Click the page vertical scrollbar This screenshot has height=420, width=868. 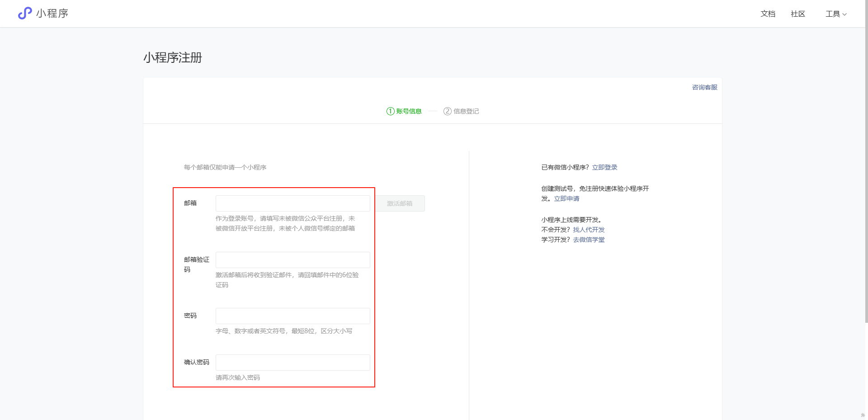(866, 161)
